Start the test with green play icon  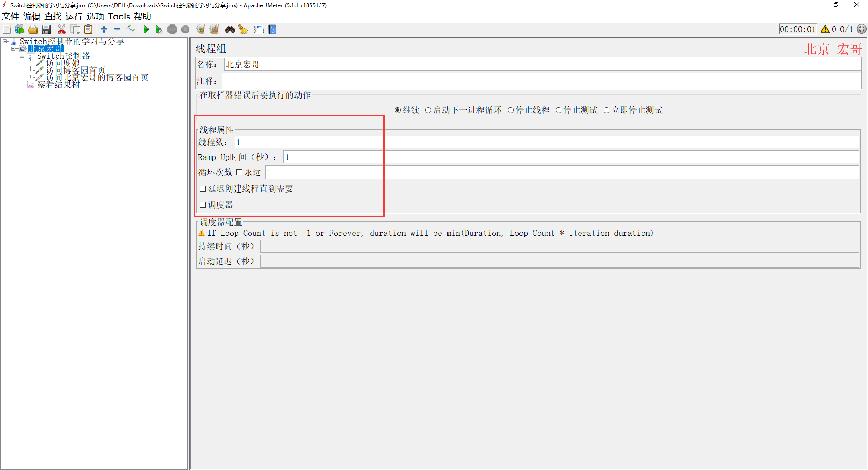146,29
